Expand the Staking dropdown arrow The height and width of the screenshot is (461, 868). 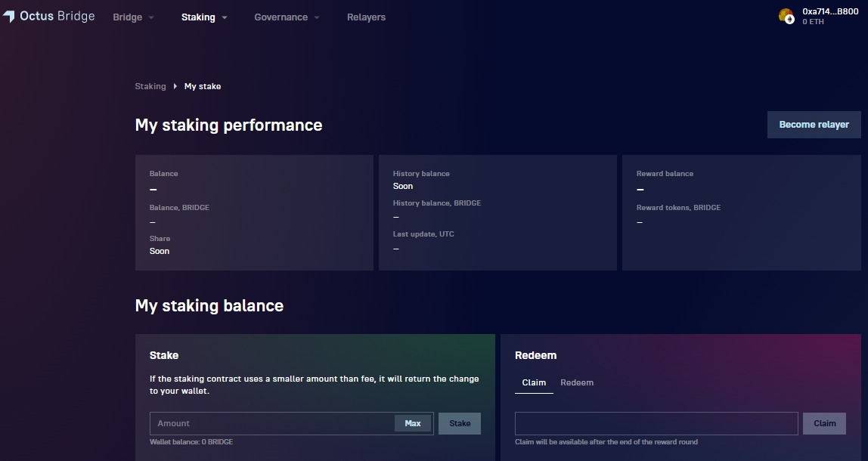225,17
